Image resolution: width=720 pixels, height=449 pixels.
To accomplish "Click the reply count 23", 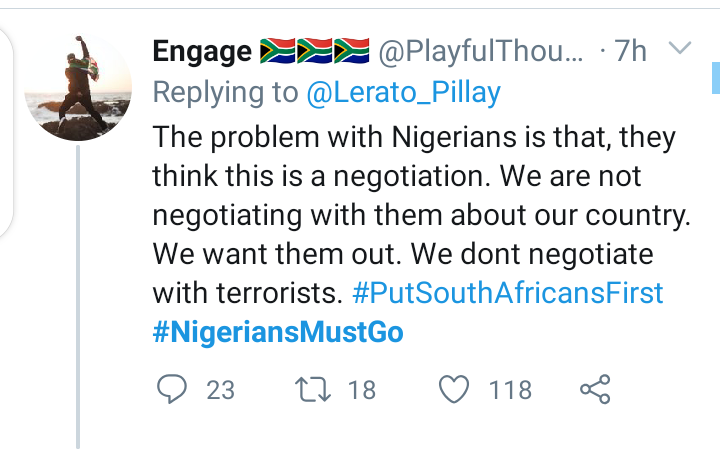I will 220,389.
